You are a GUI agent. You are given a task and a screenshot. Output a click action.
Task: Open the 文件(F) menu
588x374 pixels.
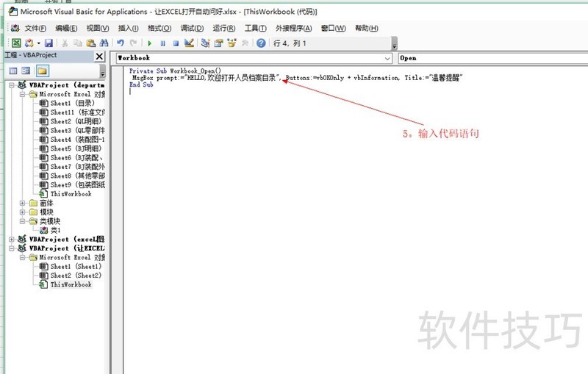click(x=35, y=28)
